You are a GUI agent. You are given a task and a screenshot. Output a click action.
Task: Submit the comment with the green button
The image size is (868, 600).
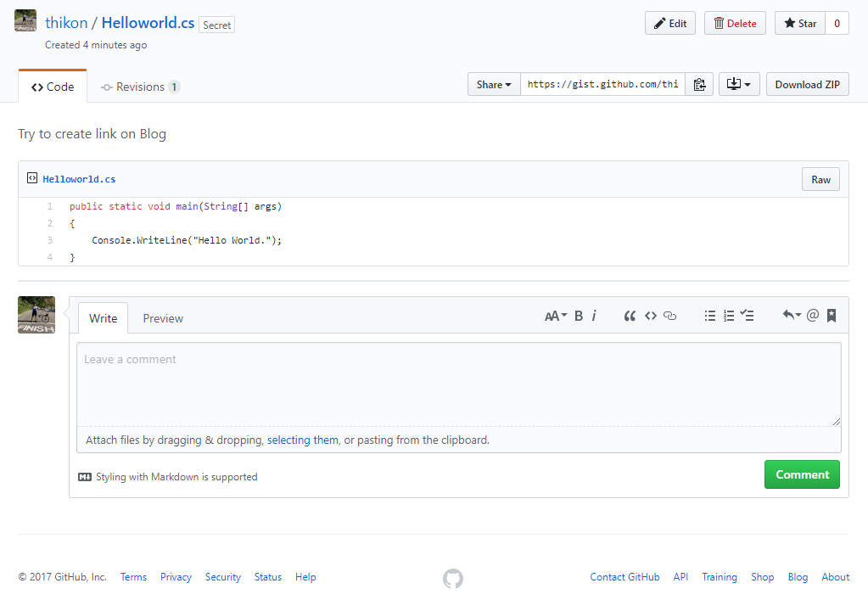pyautogui.click(x=801, y=474)
